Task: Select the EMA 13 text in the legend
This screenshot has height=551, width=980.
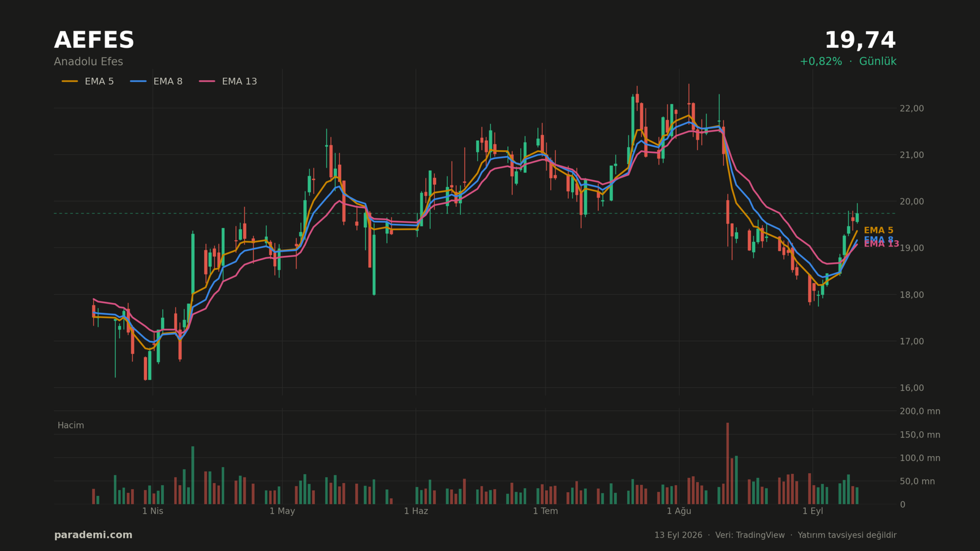Action: tap(239, 81)
